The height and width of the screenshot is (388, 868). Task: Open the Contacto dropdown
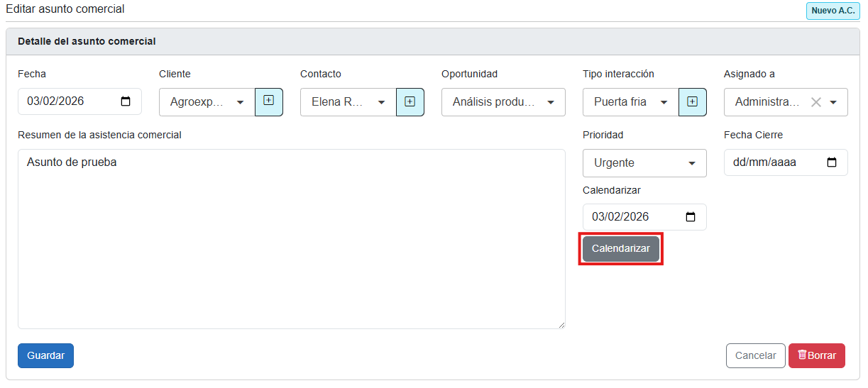pyautogui.click(x=381, y=102)
